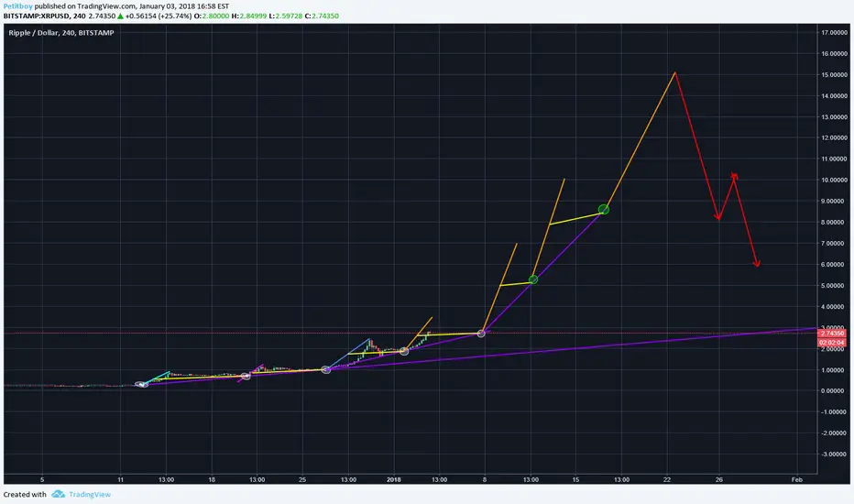Image resolution: width=854 pixels, height=504 pixels.
Task: Click the low price L:2.59728
Action: click(x=285, y=16)
